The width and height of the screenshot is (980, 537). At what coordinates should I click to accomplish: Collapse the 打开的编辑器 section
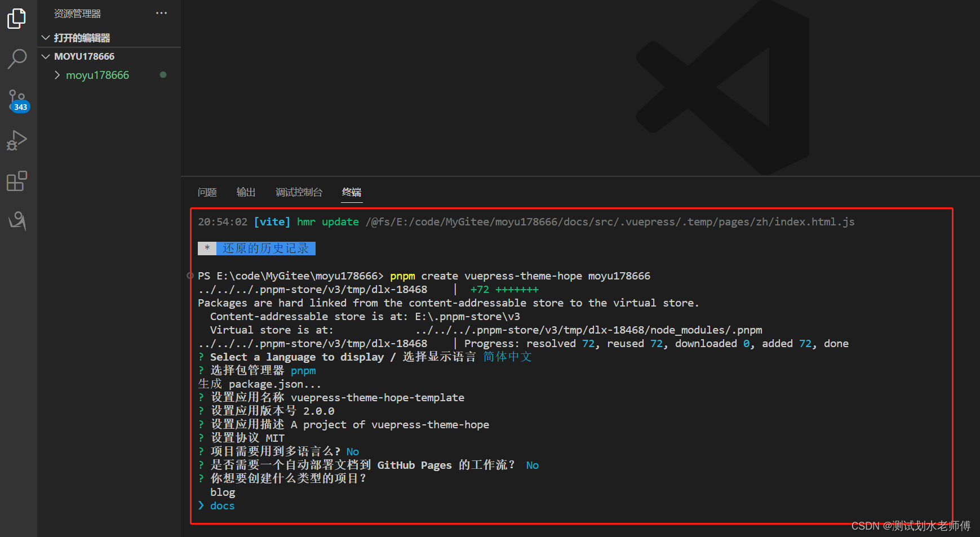(x=46, y=38)
